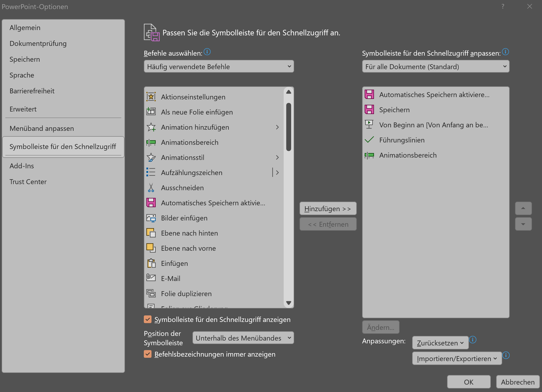Click the Hinzufügen >> button
The image size is (542, 392).
coord(328,208)
